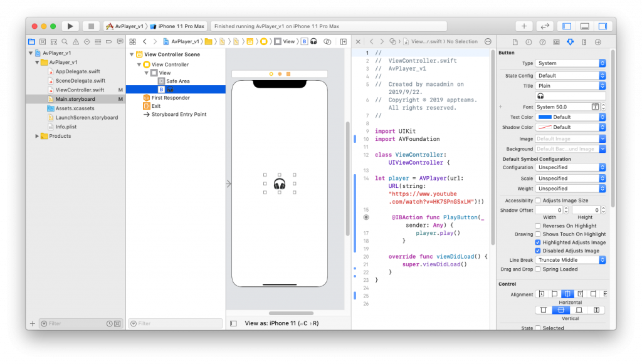Select Storyboard Entry Point item
The image size is (642, 364).
point(179,115)
